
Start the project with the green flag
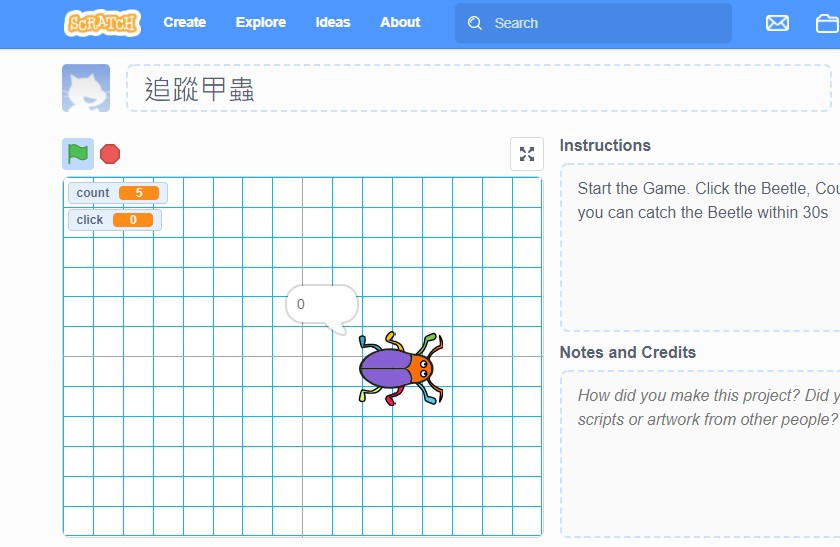pyautogui.click(x=78, y=154)
